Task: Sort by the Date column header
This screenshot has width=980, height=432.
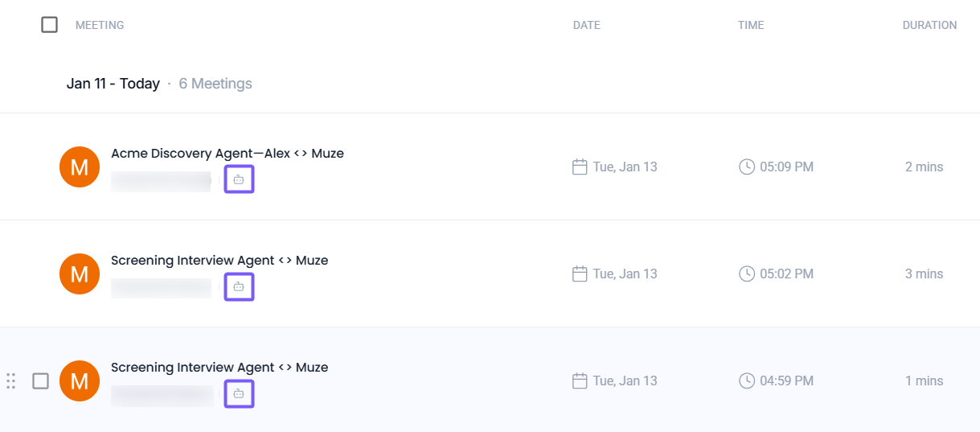Action: (586, 25)
